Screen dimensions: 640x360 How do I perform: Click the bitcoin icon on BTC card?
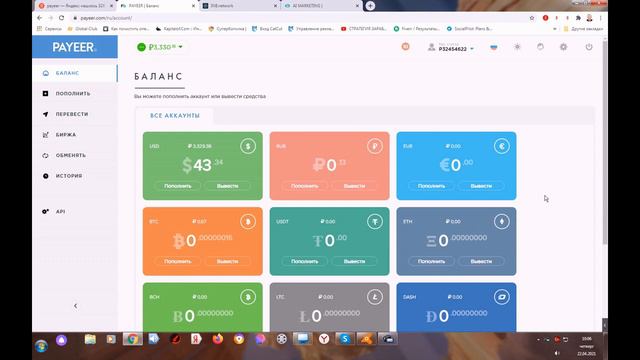tap(248, 222)
